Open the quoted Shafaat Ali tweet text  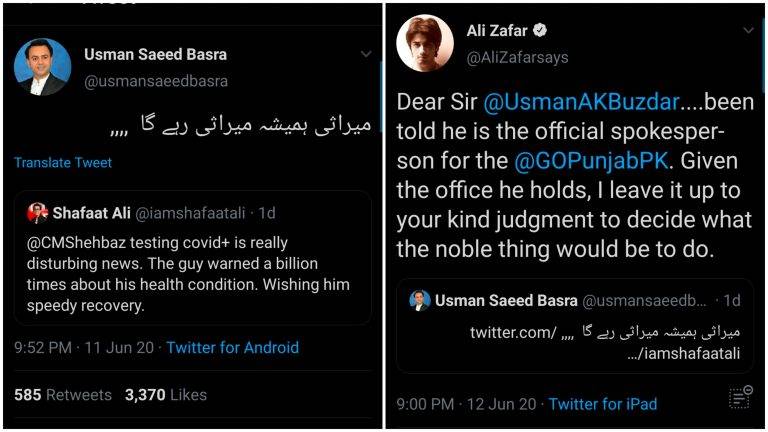point(188,274)
